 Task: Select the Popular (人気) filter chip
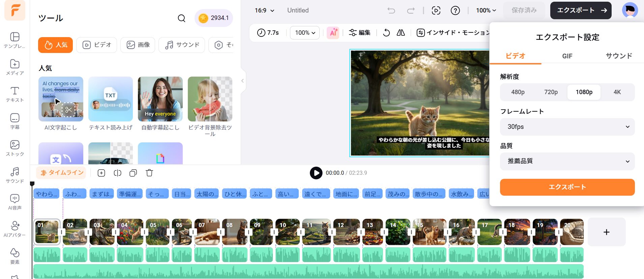click(x=55, y=45)
